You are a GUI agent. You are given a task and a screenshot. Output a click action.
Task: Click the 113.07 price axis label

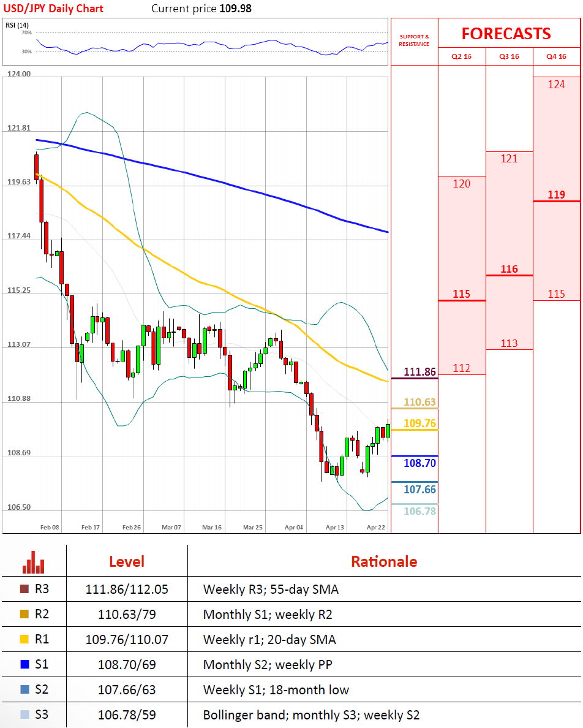pyautogui.click(x=19, y=344)
